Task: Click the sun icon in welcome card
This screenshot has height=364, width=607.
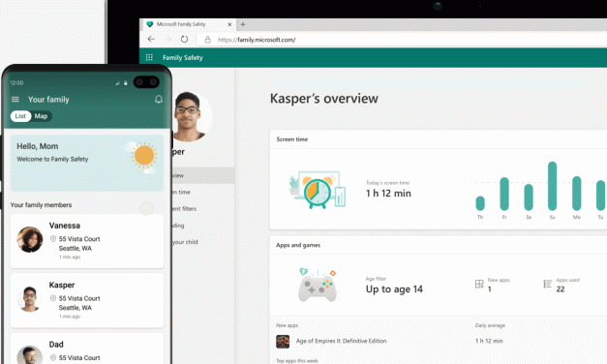Action: 144,155
